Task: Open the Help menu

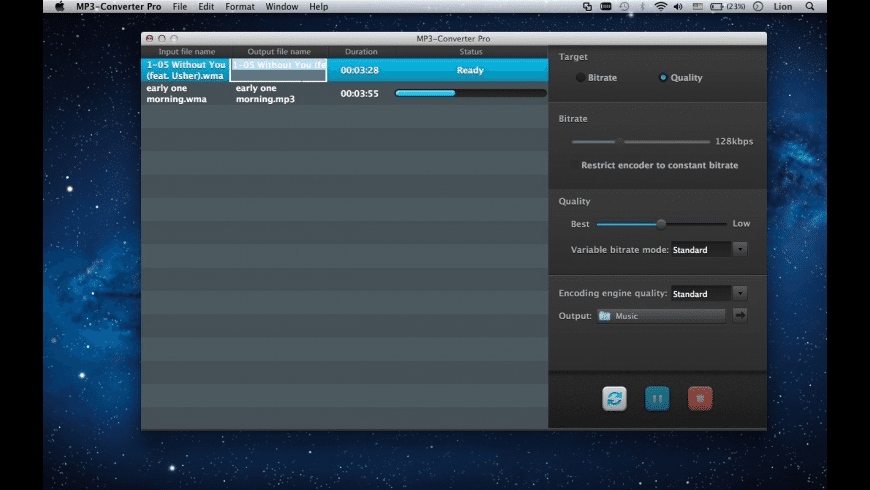Action: (318, 7)
